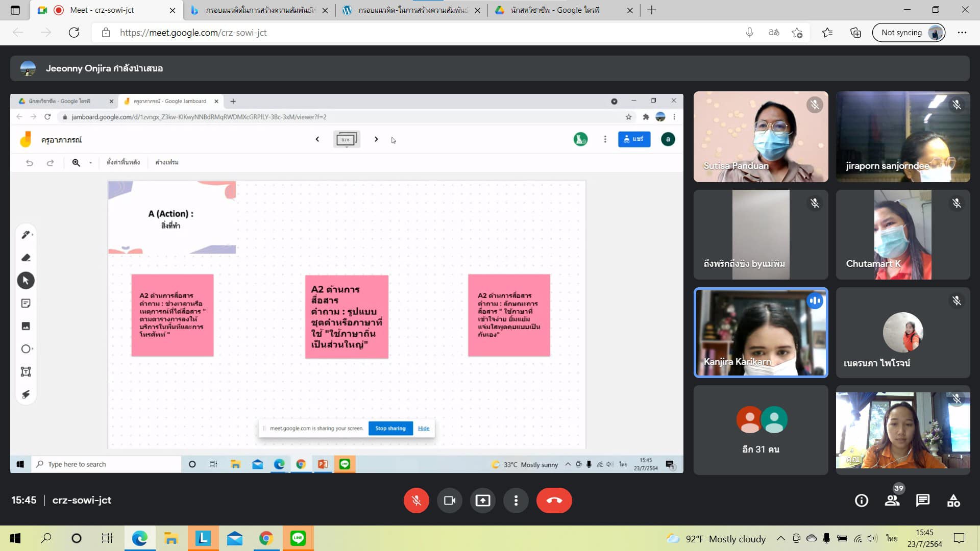This screenshot has height=551, width=980.
Task: Insert an image in Jamboard
Action: coord(26,326)
